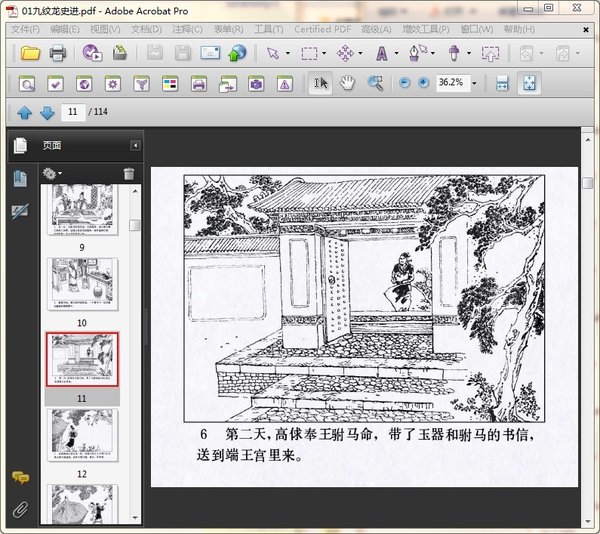The height and width of the screenshot is (534, 600).
Task: Open the Certified PDF menu
Action: (323, 29)
